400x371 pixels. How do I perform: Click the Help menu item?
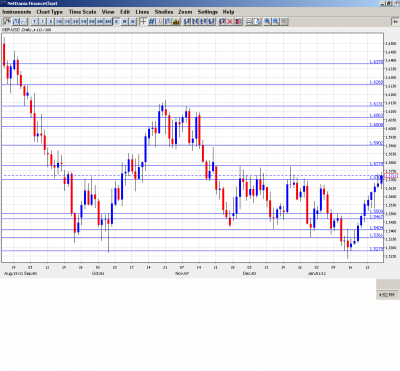[x=228, y=12]
